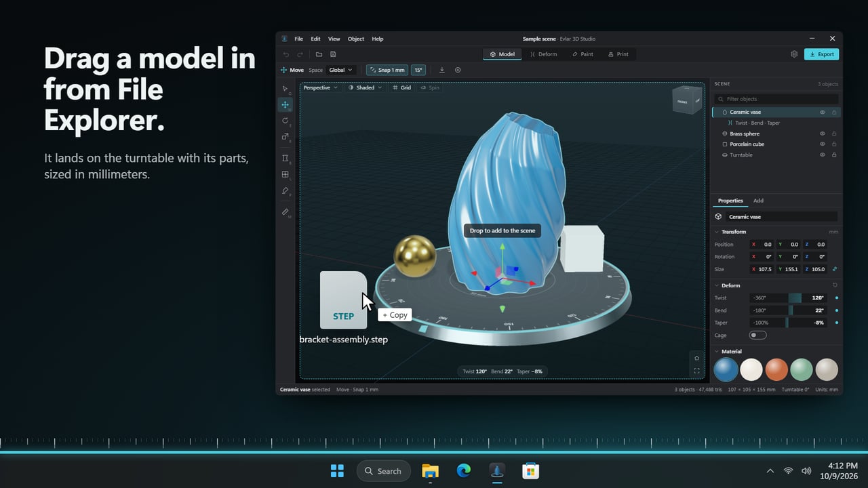Save the scene with the floppy icon
Screen dimensions: 868x488
(333, 54)
